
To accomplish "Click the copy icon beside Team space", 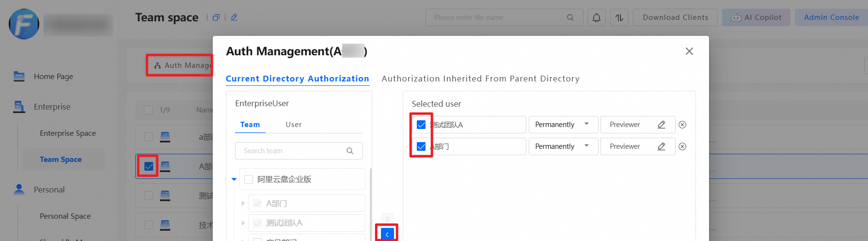I will pyautogui.click(x=216, y=17).
